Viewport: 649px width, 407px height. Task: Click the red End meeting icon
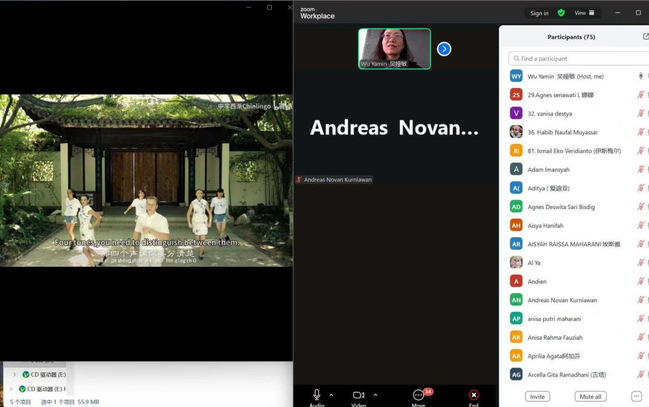tap(473, 394)
